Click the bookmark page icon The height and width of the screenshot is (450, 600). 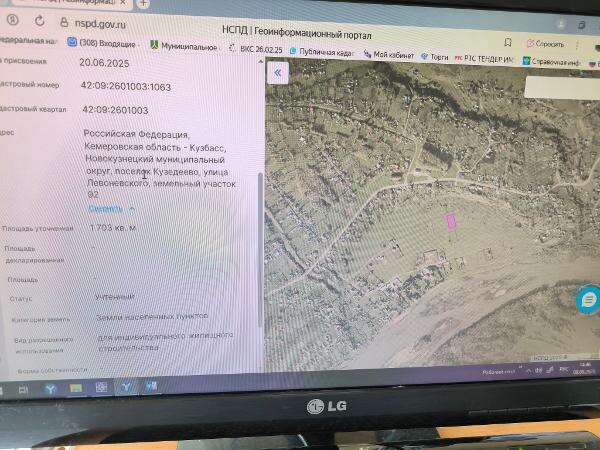tap(508, 42)
